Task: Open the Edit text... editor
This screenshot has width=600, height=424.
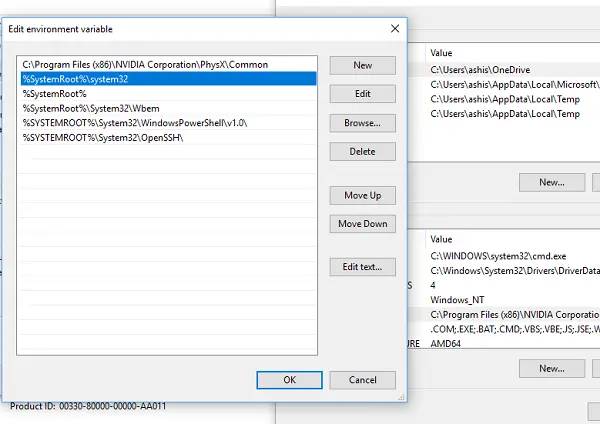Action: (362, 267)
